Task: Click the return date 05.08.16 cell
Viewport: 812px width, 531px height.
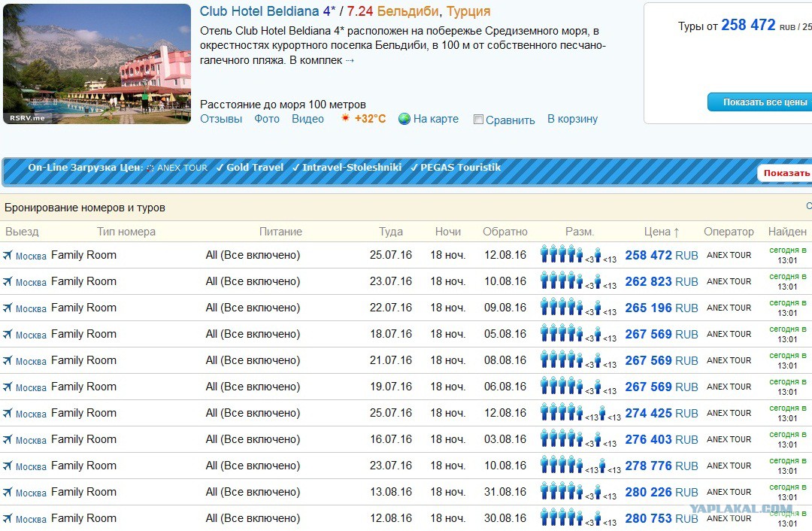Action: pyautogui.click(x=505, y=334)
